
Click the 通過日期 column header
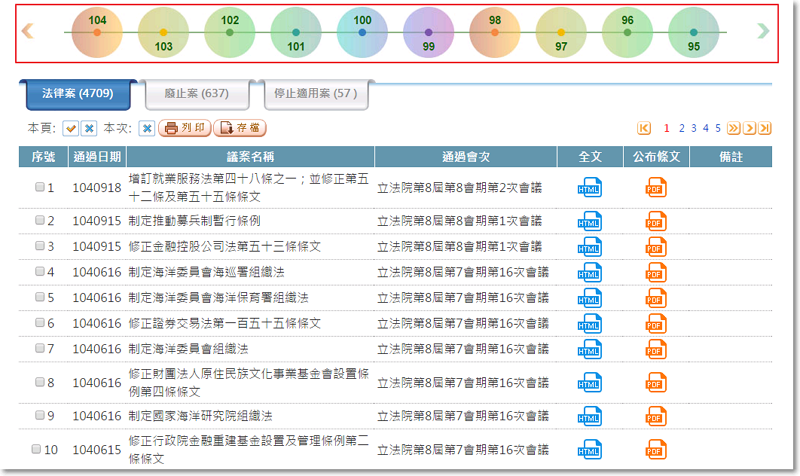97,157
